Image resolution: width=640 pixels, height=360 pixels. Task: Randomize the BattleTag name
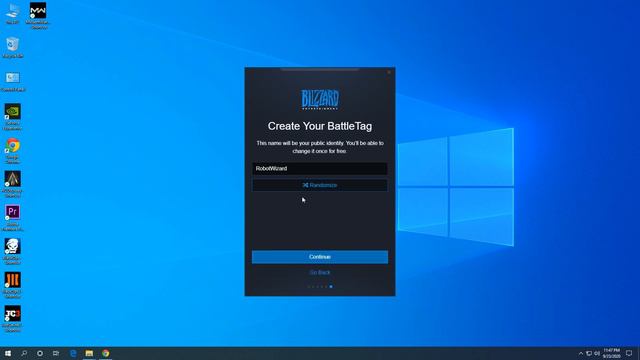pyautogui.click(x=320, y=185)
